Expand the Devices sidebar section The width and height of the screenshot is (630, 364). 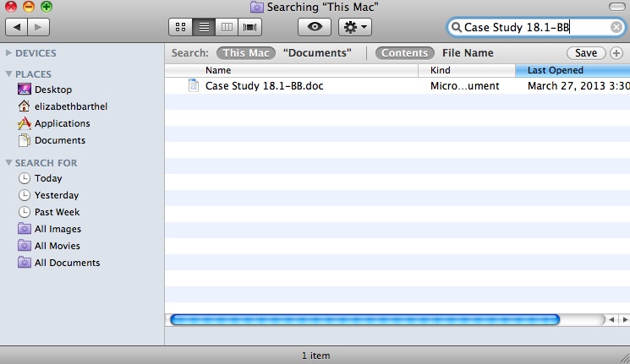[x=9, y=53]
